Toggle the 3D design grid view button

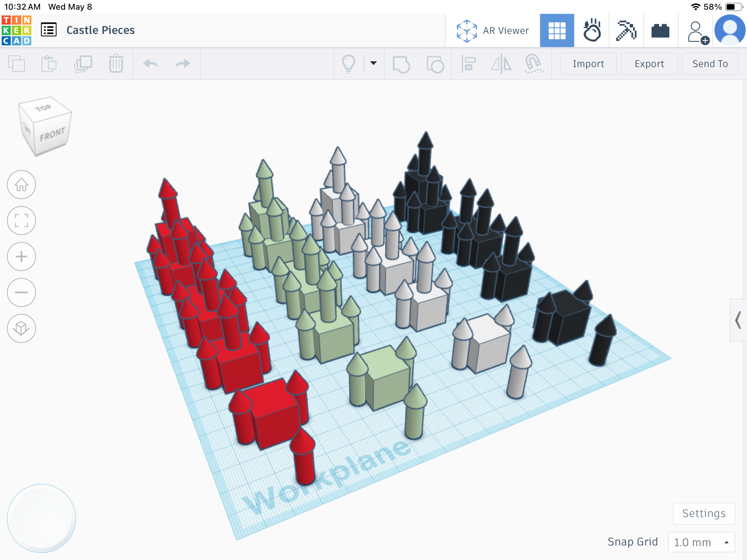[557, 30]
